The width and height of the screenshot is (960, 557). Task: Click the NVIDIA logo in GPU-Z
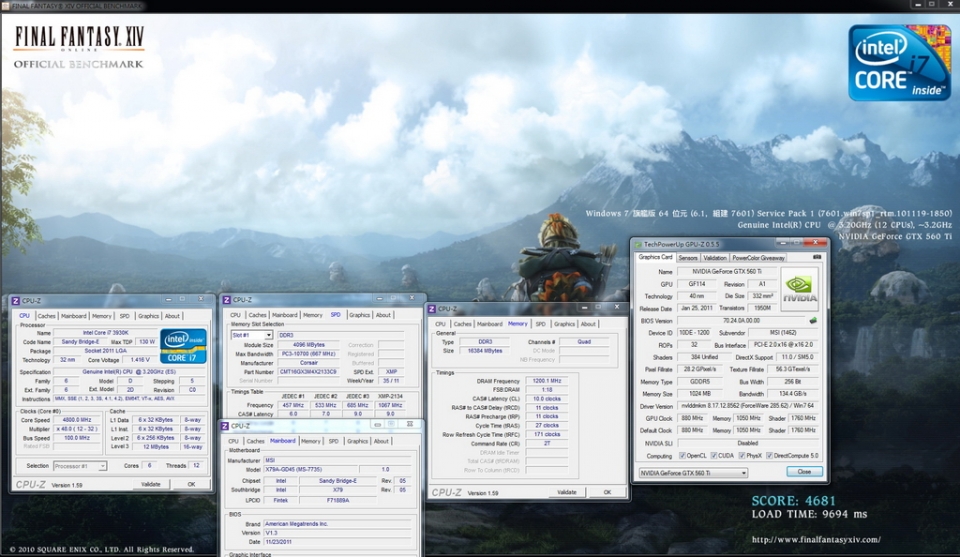pyautogui.click(x=800, y=286)
